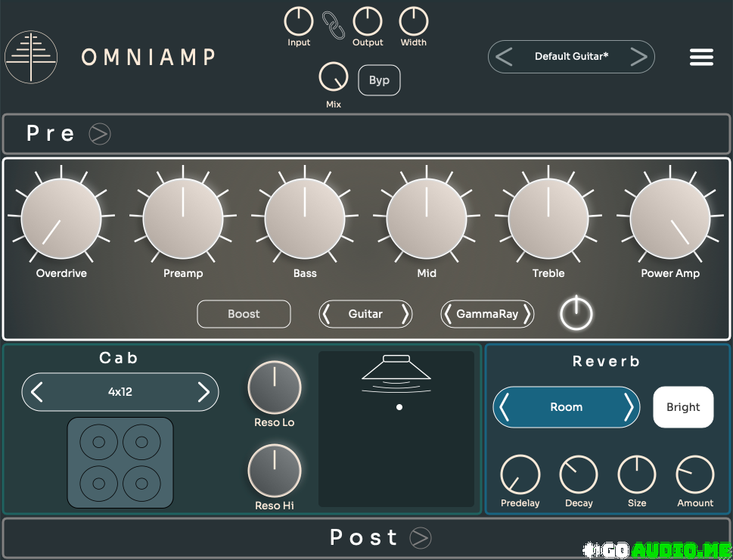Click the speaker cone icon in mic panel

(x=396, y=373)
